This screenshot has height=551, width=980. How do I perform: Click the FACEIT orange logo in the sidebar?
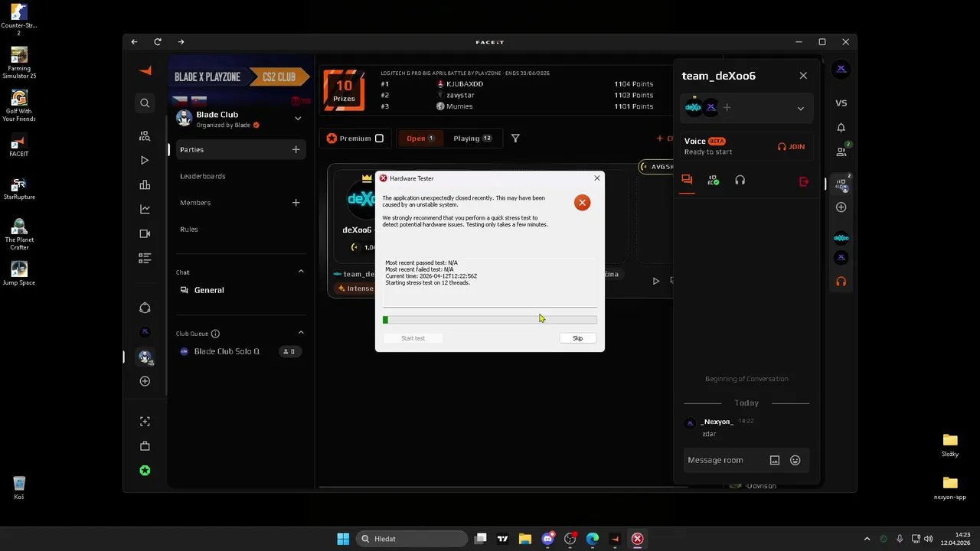click(145, 70)
